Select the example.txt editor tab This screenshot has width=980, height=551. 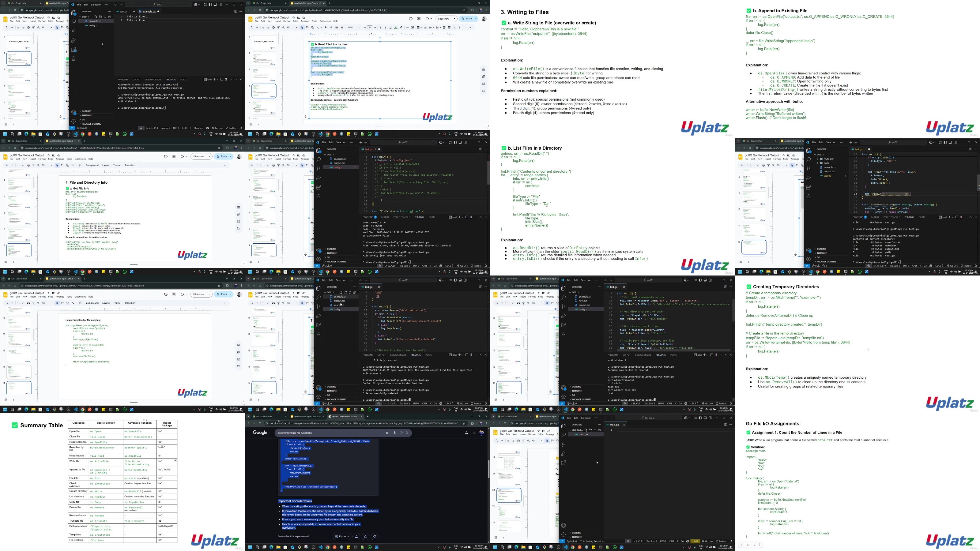click(x=149, y=11)
